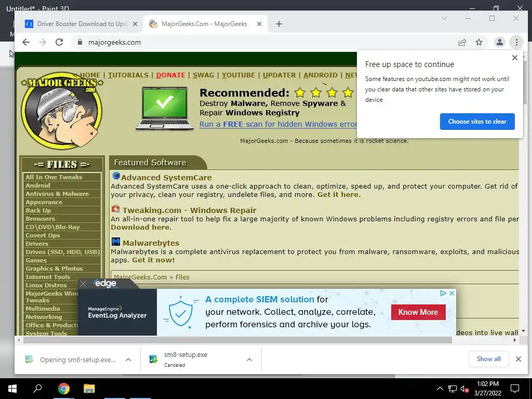The image size is (532, 399).
Task: Click Choose sites to clear button
Action: pyautogui.click(x=477, y=122)
